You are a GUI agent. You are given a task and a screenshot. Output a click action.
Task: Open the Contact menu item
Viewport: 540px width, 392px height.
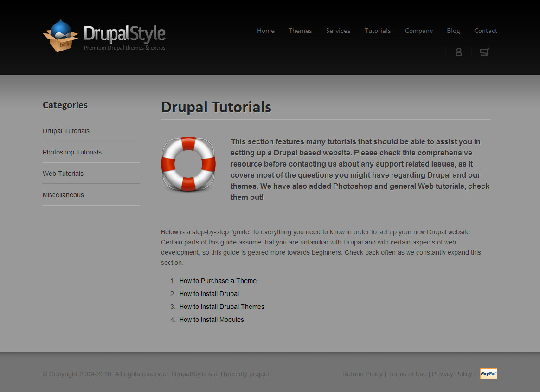(x=486, y=31)
